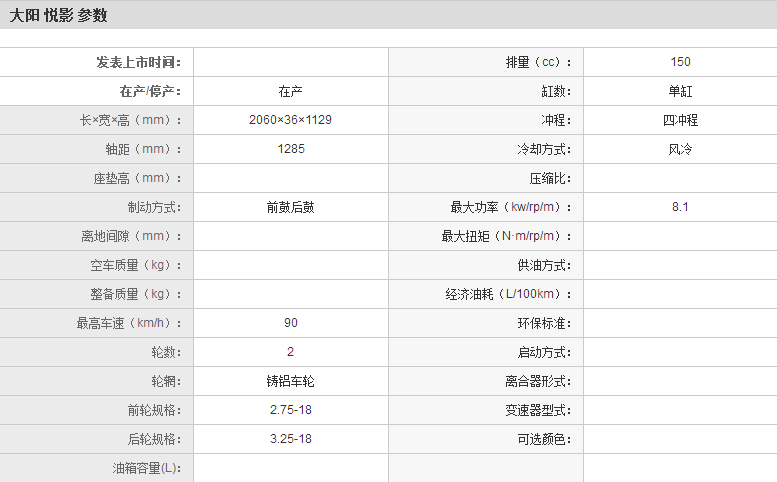
Task: Select the 风冷 cooling method value
Action: [680, 149]
